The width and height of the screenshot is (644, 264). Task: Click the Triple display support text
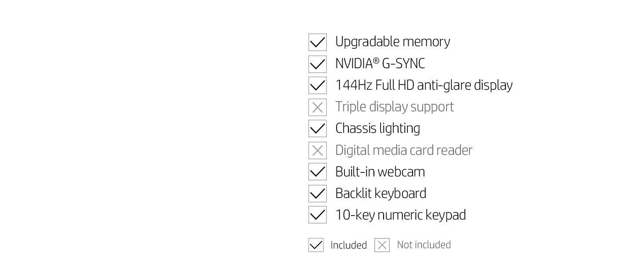coord(394,107)
